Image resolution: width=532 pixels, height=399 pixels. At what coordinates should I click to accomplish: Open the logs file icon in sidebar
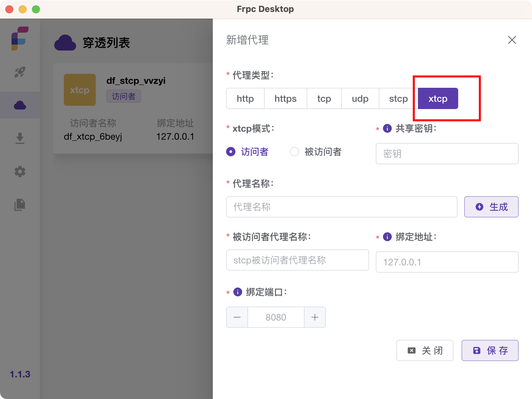pos(20,205)
